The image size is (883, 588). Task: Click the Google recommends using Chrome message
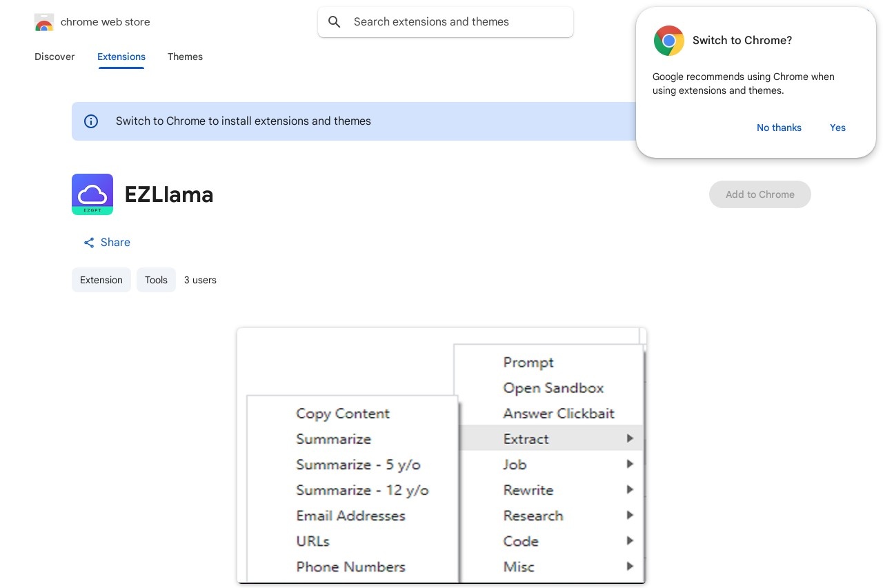click(744, 83)
